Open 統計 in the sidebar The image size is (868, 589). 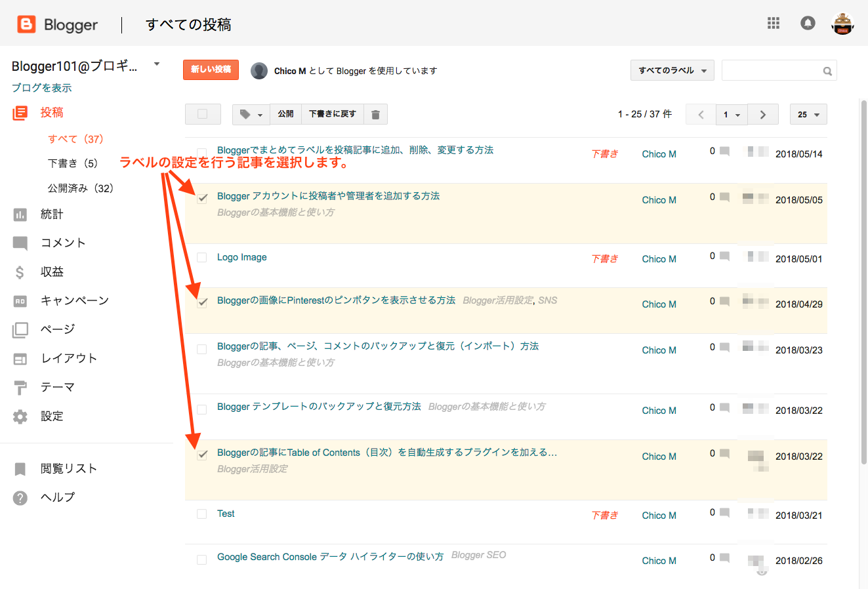[x=52, y=214]
